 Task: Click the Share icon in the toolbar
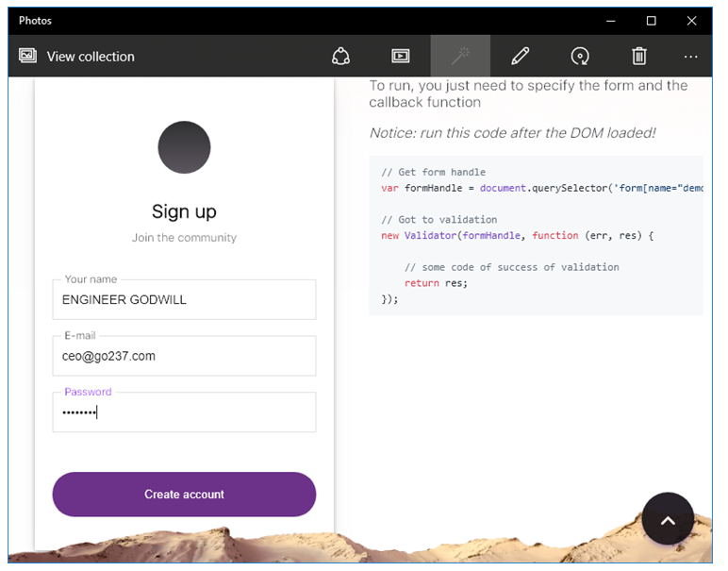pos(341,57)
